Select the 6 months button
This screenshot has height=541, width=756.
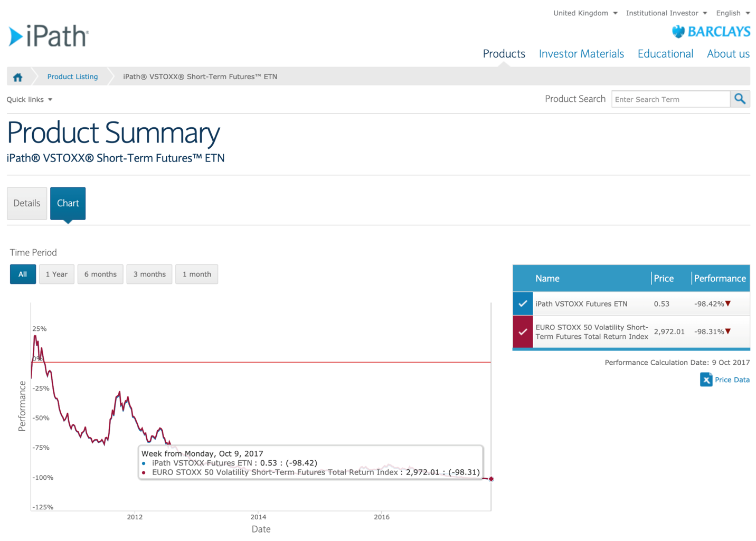coord(100,274)
